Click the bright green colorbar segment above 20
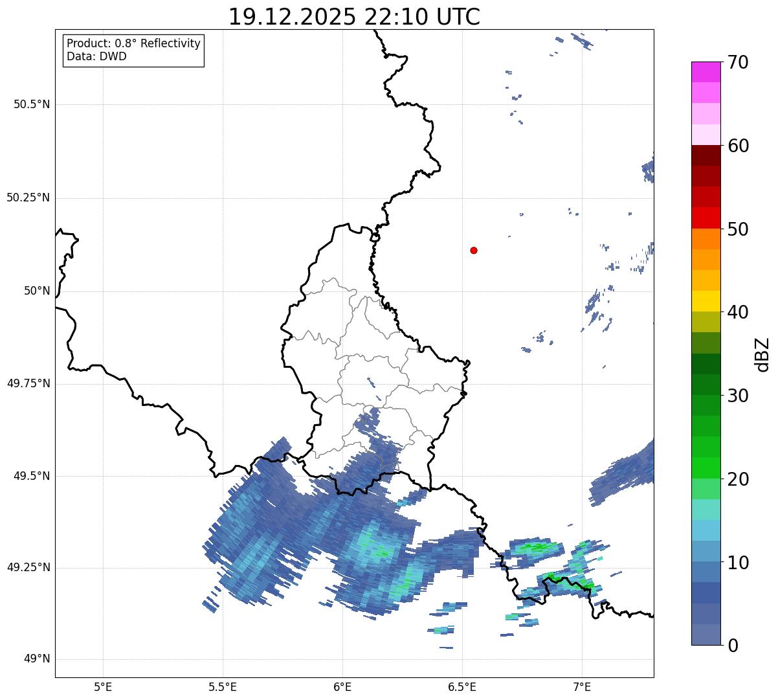 point(706,468)
